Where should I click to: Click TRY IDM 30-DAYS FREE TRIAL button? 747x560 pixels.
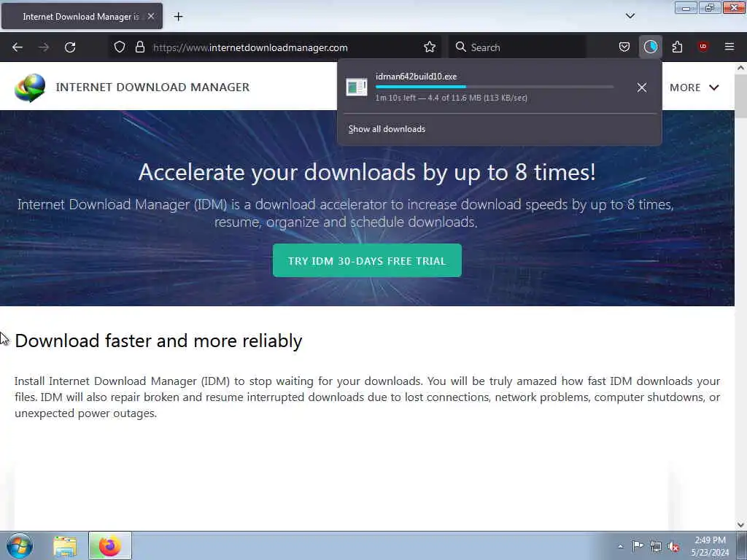coord(367,260)
